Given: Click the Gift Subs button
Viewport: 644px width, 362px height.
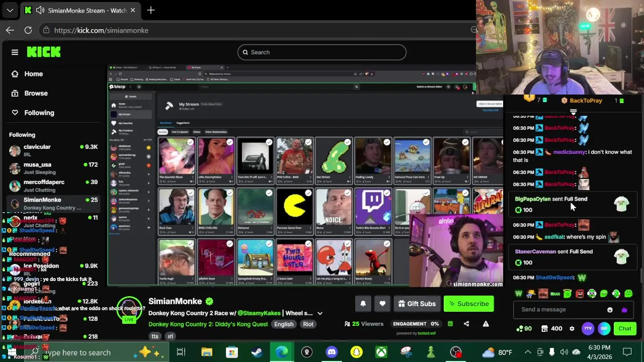Looking at the screenshot, I should [417, 304].
